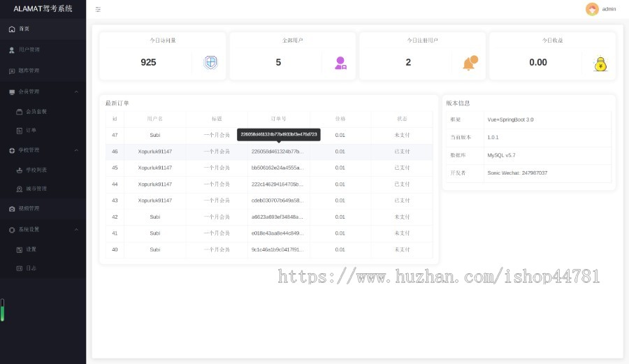Viewport: 629px width, 364px height.
Task: Click order number cell in row 45
Action: 277,168
